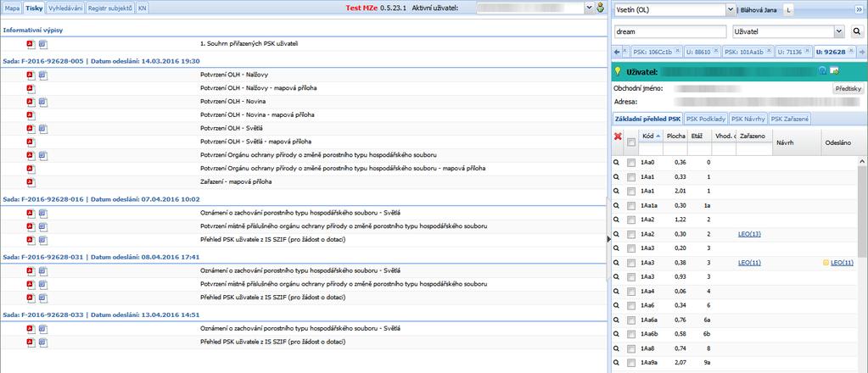Click the search field containing dream

click(x=670, y=32)
